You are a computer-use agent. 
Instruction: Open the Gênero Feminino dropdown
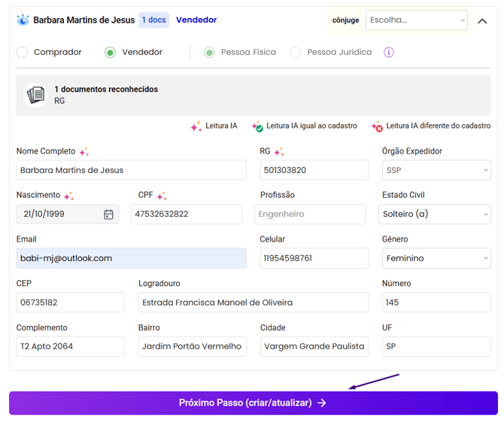pos(436,258)
